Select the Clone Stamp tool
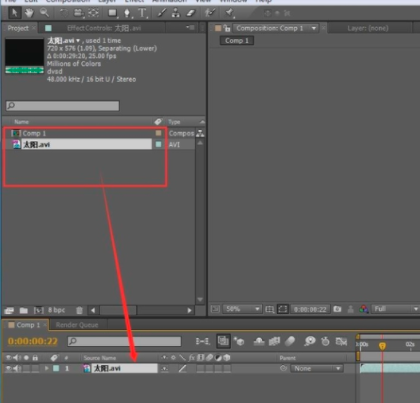420x403 pixels. pos(176,13)
